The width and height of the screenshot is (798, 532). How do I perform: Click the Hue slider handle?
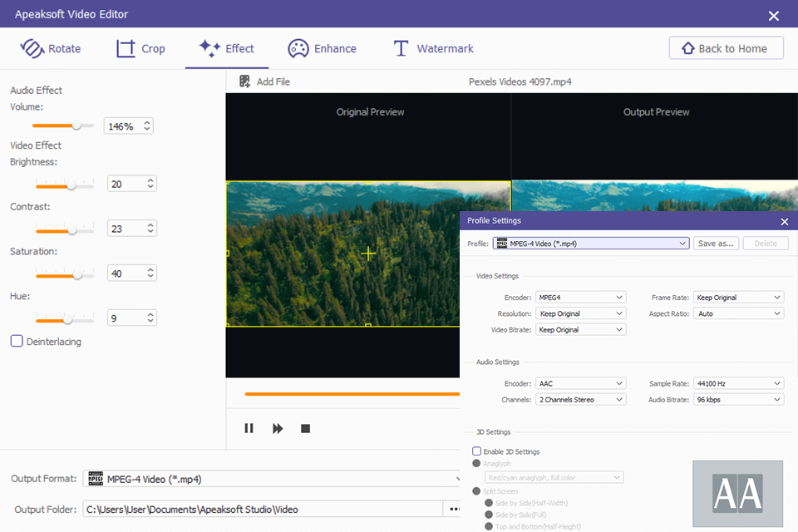67,320
